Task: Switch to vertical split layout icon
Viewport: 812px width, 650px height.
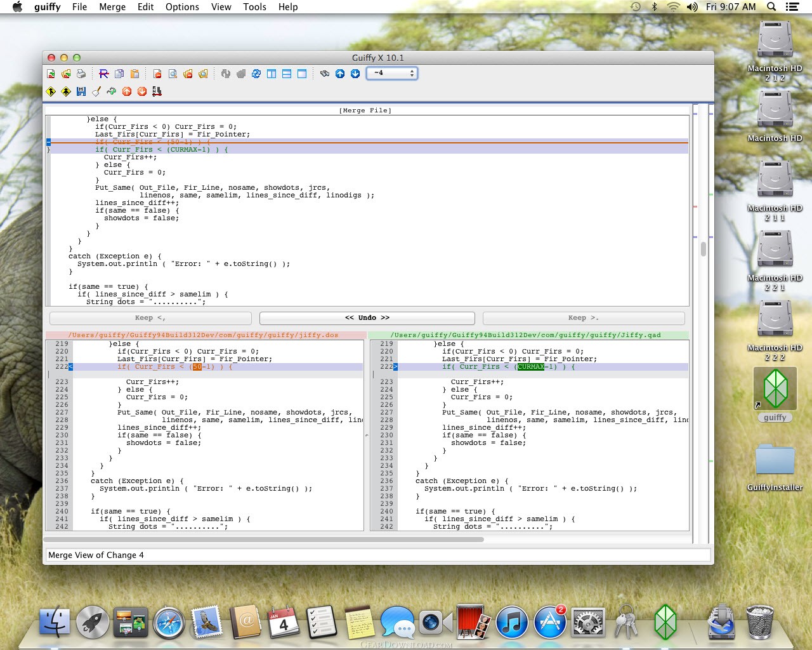Action: point(272,74)
